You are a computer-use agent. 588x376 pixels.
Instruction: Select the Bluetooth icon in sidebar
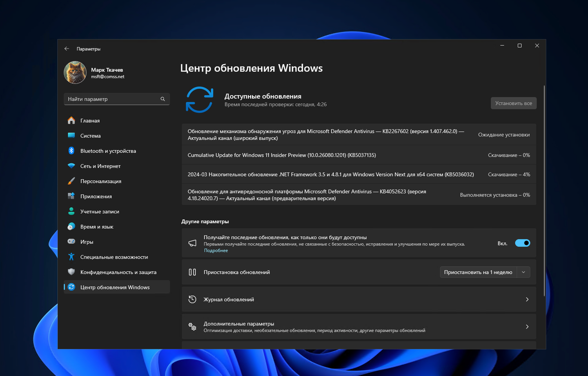pyautogui.click(x=71, y=151)
